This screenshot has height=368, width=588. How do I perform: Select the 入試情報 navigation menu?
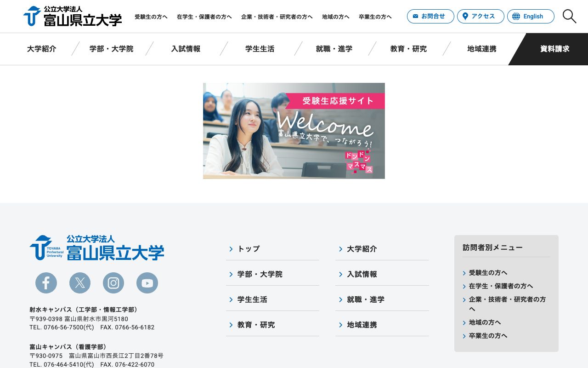186,49
